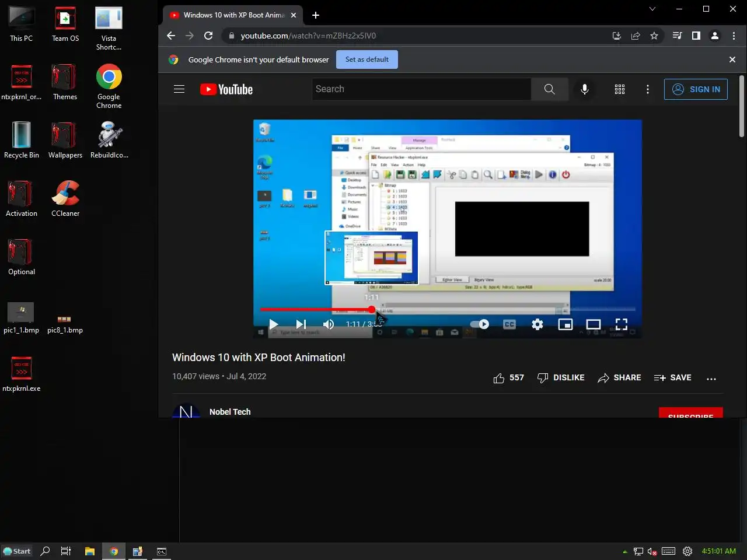
Task: Select the CCleaner desktop shortcut
Action: [65, 199]
